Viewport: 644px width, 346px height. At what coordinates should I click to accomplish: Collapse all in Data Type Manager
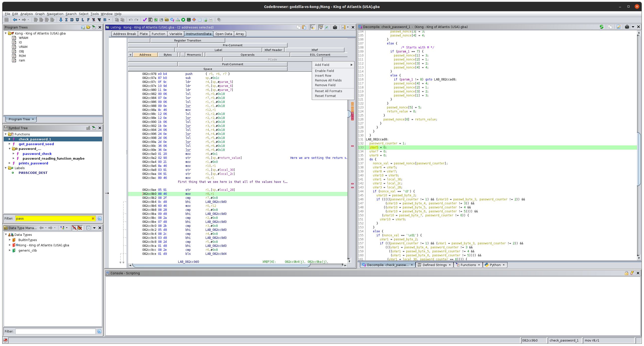tap(88, 228)
